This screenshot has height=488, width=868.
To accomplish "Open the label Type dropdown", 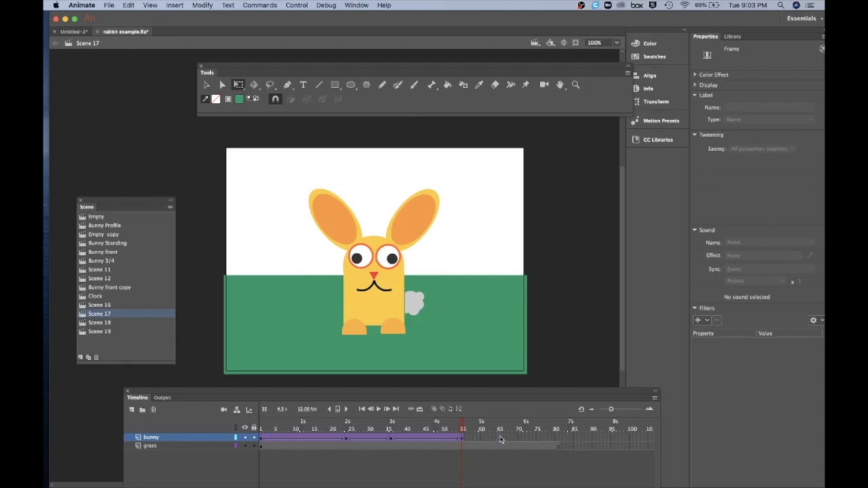I will tap(769, 120).
